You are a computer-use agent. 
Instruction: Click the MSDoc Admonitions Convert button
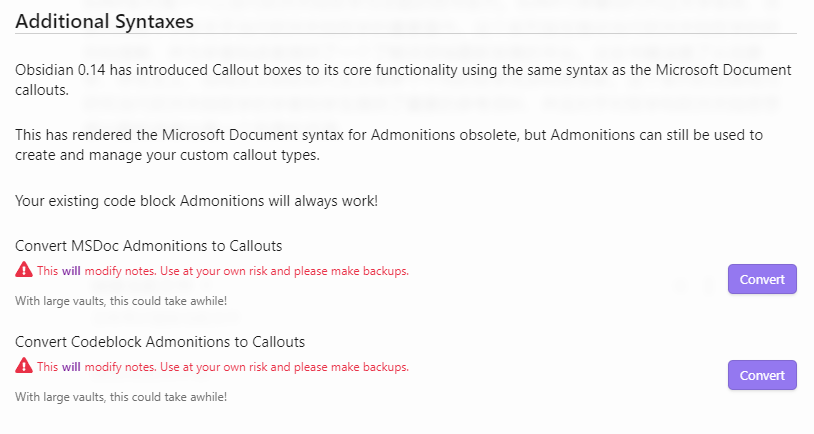[762, 280]
